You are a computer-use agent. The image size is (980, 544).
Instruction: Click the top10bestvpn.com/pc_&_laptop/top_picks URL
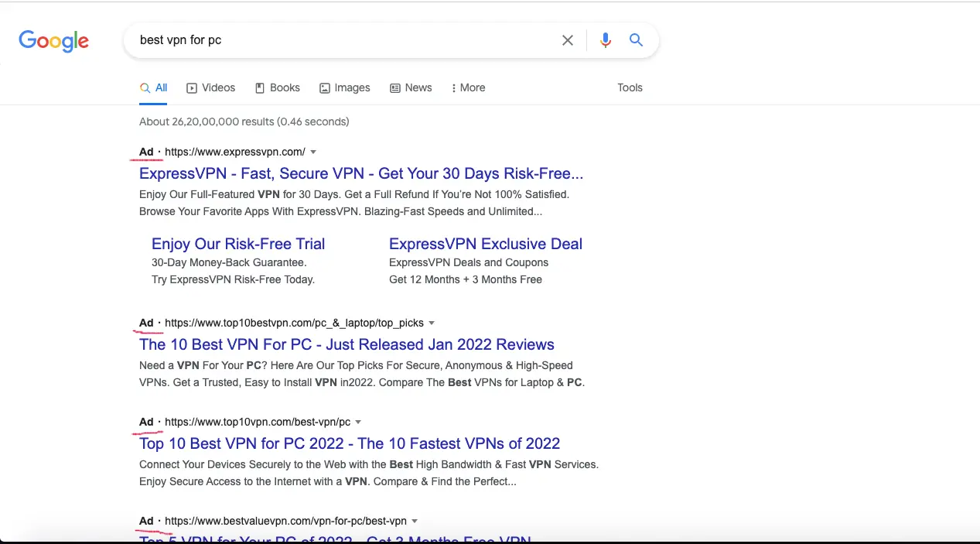(x=294, y=323)
